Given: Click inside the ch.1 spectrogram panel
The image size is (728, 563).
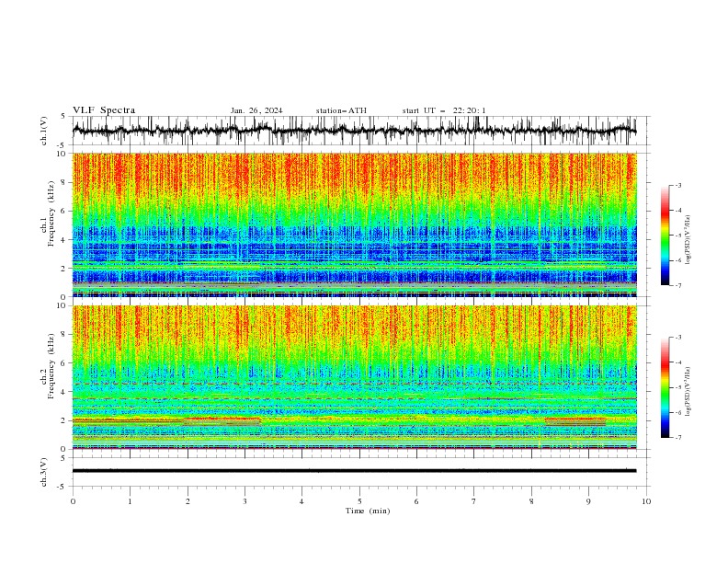Looking at the screenshot, I should click(x=355, y=224).
